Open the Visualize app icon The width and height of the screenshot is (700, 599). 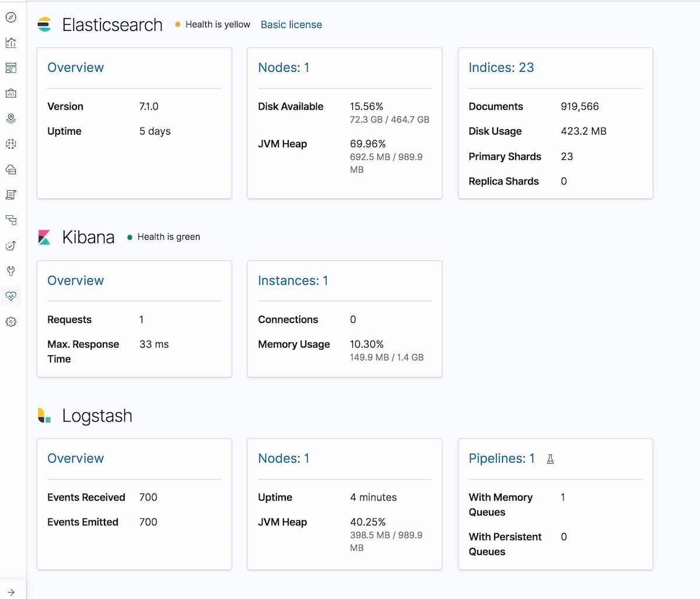click(x=10, y=43)
